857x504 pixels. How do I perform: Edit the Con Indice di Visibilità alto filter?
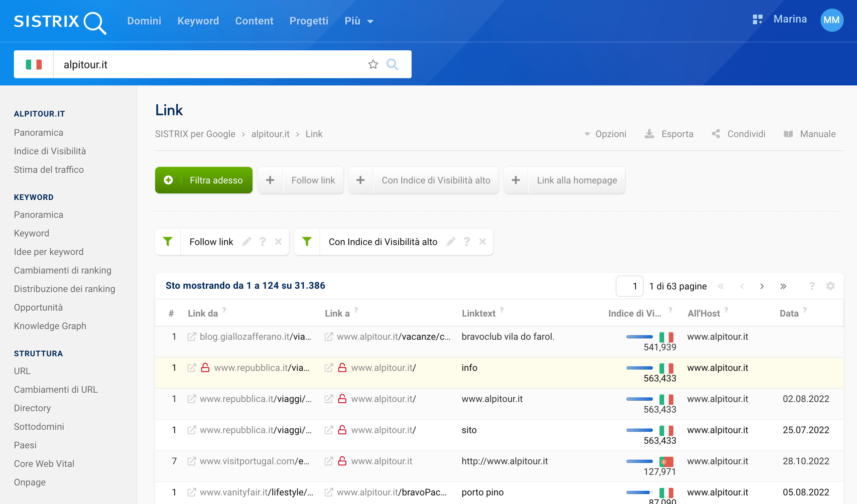(x=451, y=242)
